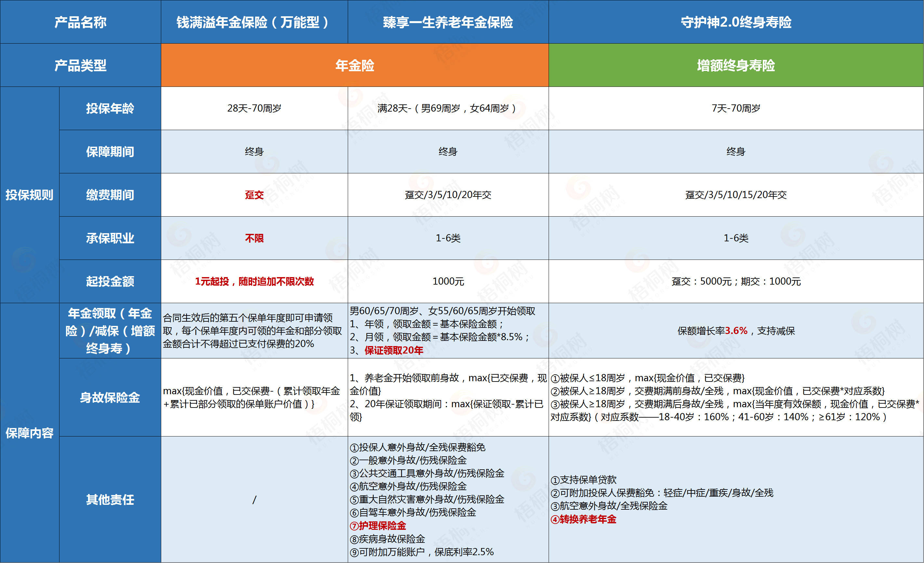The width and height of the screenshot is (924, 563).
Task: Select '①支持保单贷款' line
Action: [583, 480]
